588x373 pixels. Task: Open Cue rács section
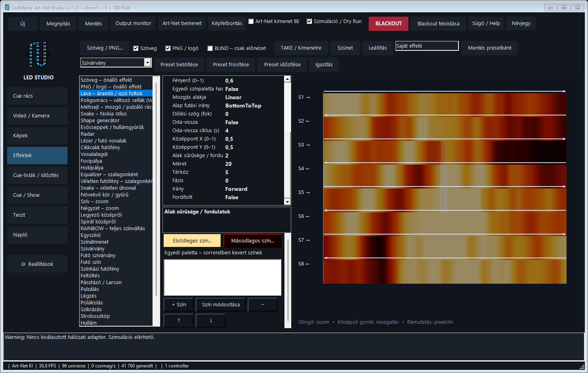click(37, 96)
